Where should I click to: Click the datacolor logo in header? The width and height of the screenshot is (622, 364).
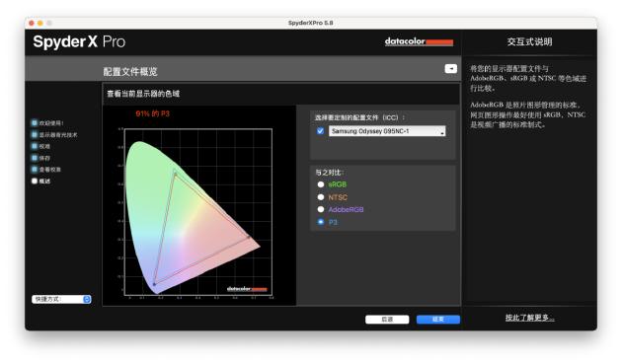(419, 41)
